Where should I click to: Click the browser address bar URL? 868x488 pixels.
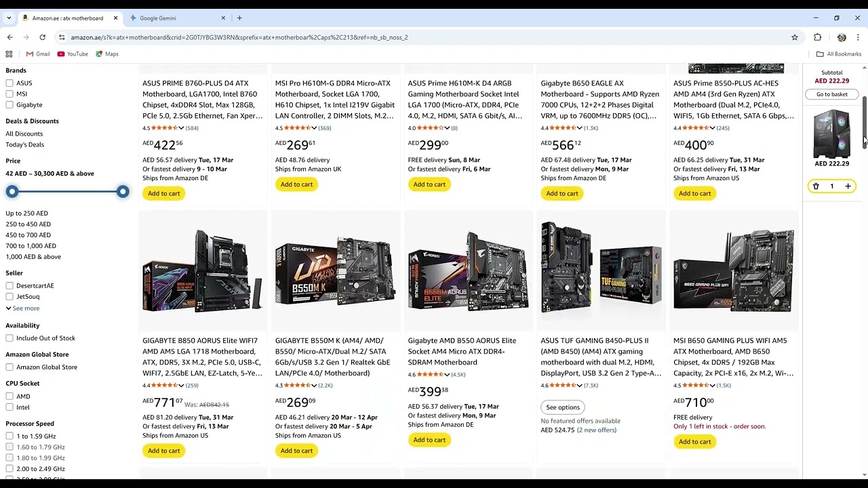click(x=239, y=37)
